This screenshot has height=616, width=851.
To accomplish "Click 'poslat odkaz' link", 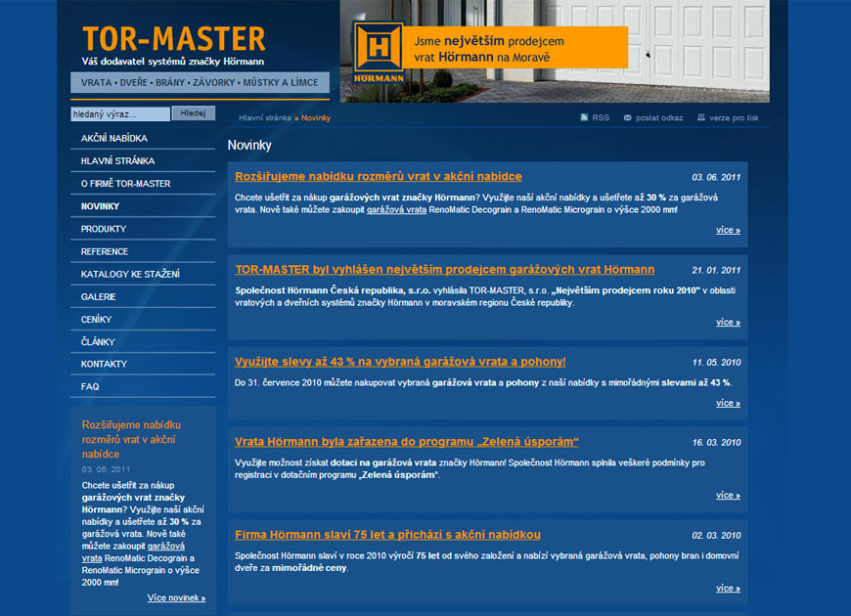I will click(659, 117).
